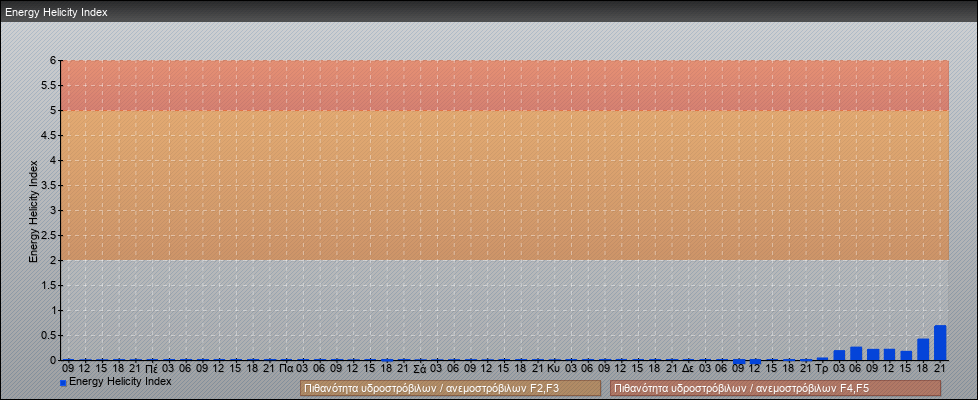Select the F4,F5 waterspout probability legend box

(x=775, y=388)
